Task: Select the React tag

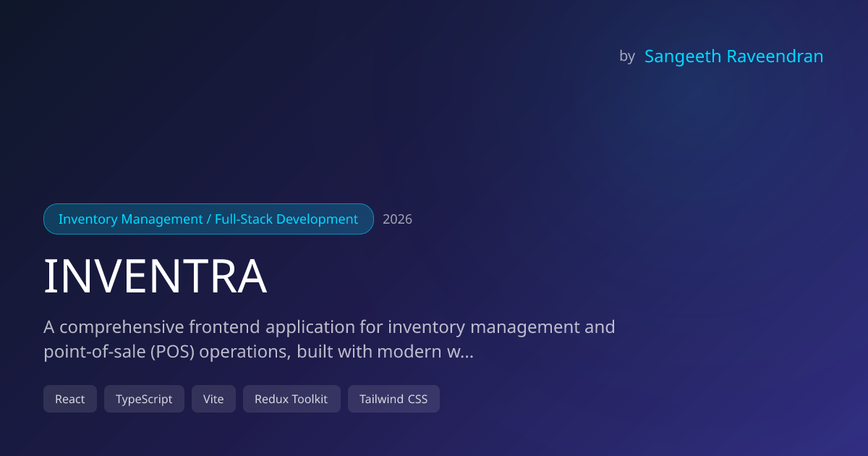Action: [70, 399]
